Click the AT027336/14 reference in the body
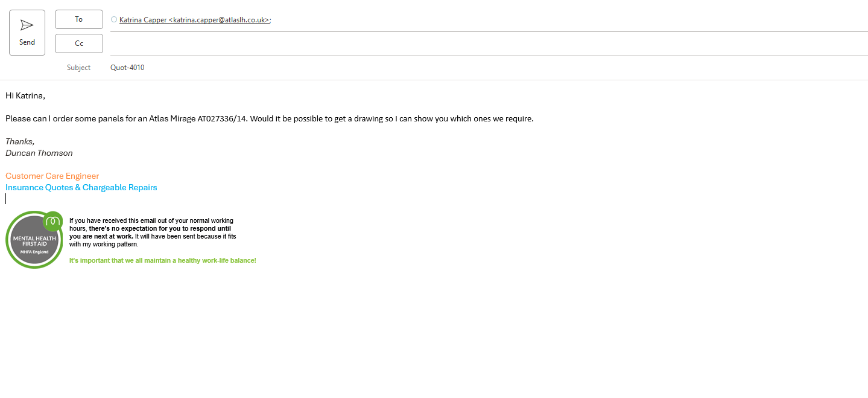Image resolution: width=868 pixels, height=398 pixels. click(x=222, y=118)
